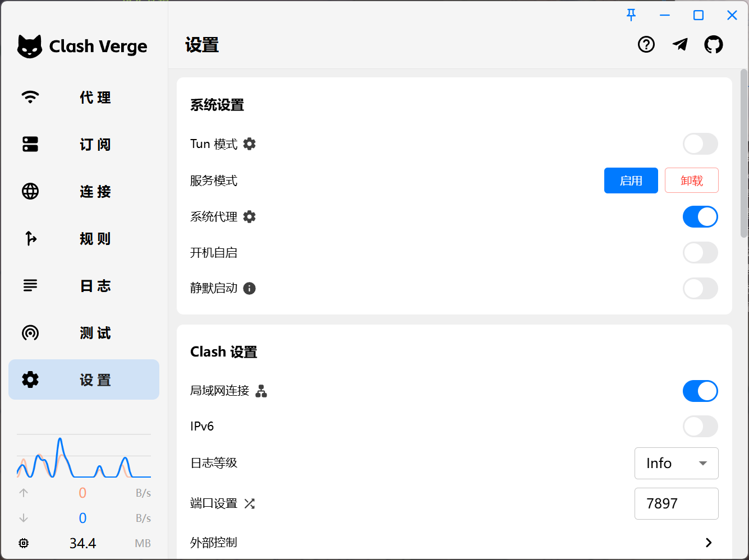Enable the Tun mode toggle
The width and height of the screenshot is (749, 560).
700,144
